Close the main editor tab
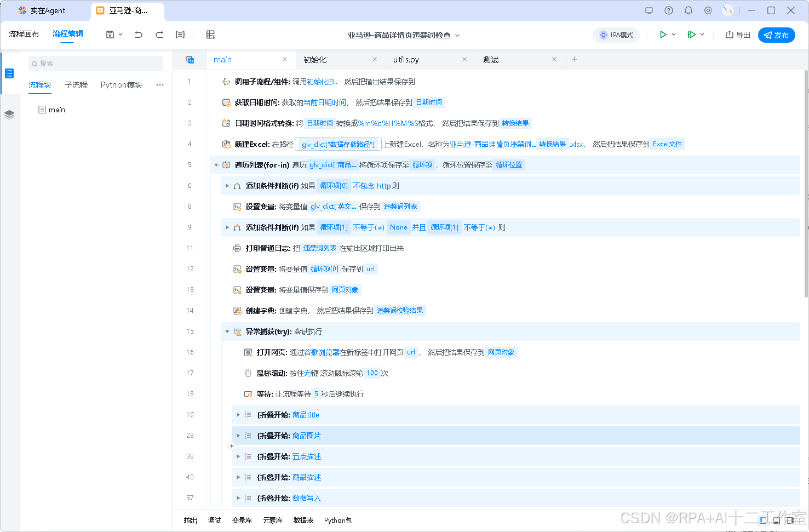The image size is (809, 532). 285,59
